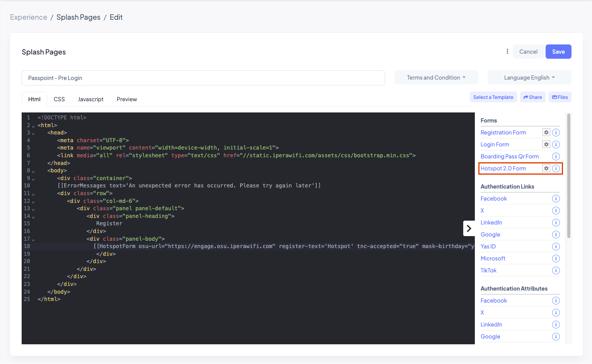Insert Boarding Pass Qr Form link
The width and height of the screenshot is (592, 364).
click(510, 156)
